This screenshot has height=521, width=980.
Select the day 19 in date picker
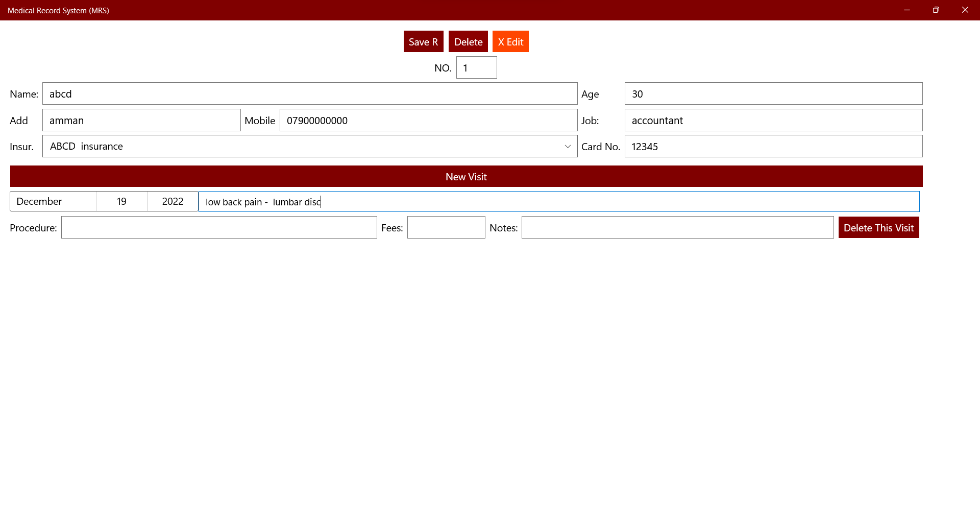(121, 201)
